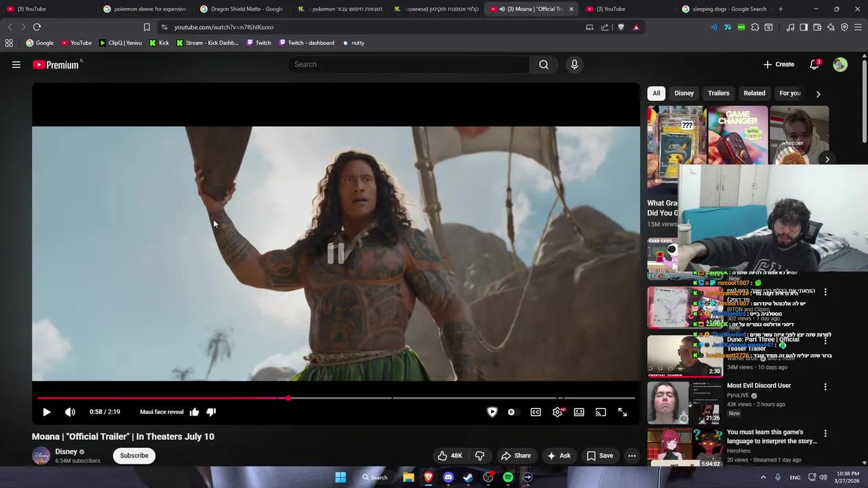Open the Brave Wallet icon
Viewport: 868px width, 488px height.
pyautogui.click(x=817, y=27)
